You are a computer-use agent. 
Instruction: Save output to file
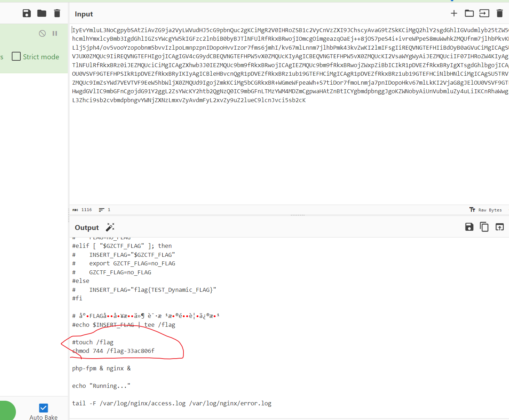pos(469,227)
